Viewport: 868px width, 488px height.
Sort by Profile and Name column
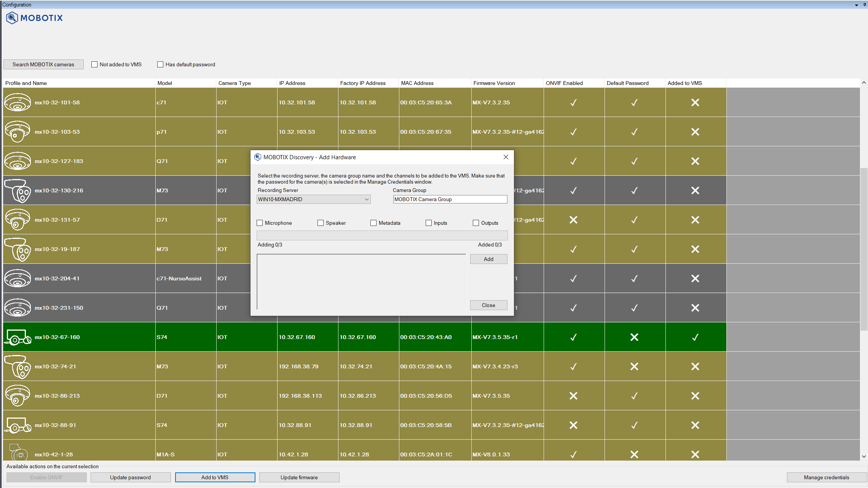click(79, 83)
